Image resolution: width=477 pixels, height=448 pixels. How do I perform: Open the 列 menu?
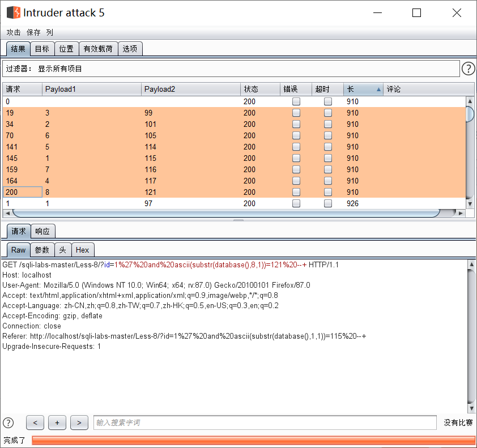[50, 32]
